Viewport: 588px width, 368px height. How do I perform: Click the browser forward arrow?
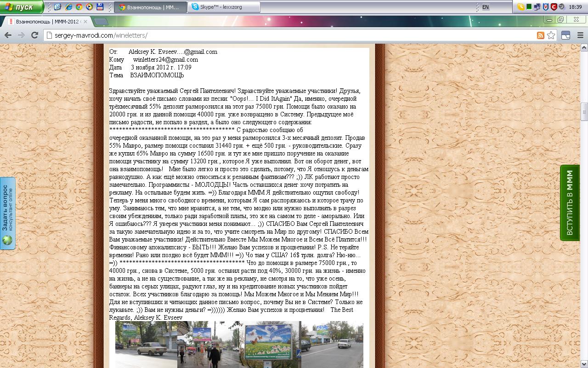pyautogui.click(x=21, y=35)
